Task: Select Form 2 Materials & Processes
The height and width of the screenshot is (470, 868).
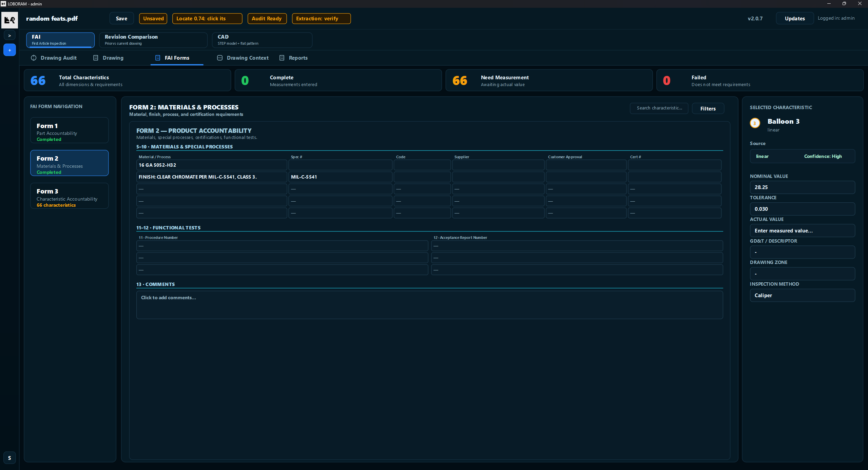Action: (69, 163)
